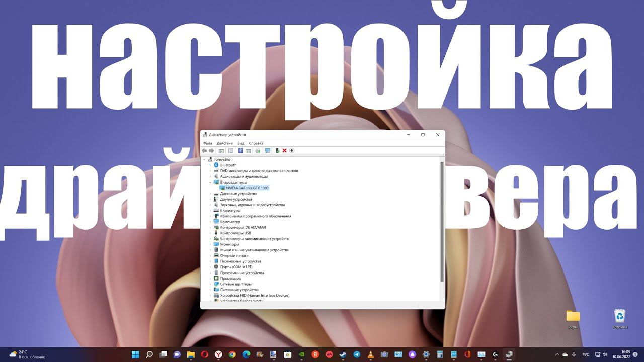Select Контроллеры IDE ATA/ATAPI row
This screenshot has width=644, height=362.
click(239, 227)
